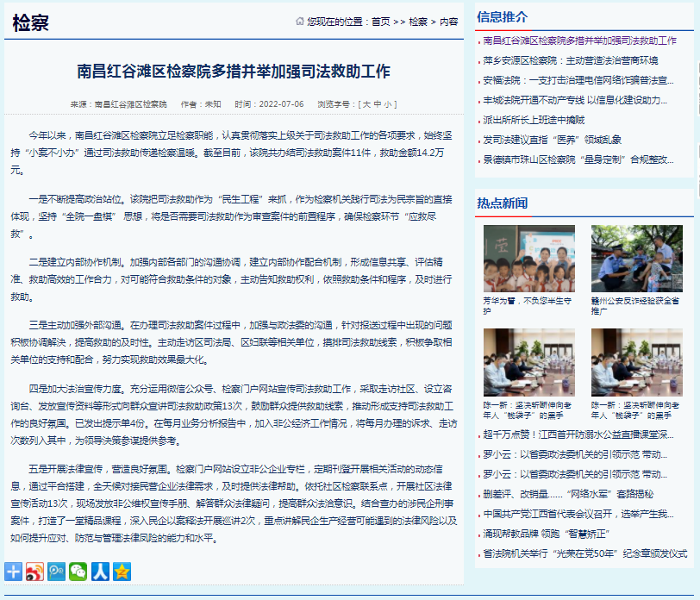Open 安福法院 telecom fraud article link

[x=578, y=80]
